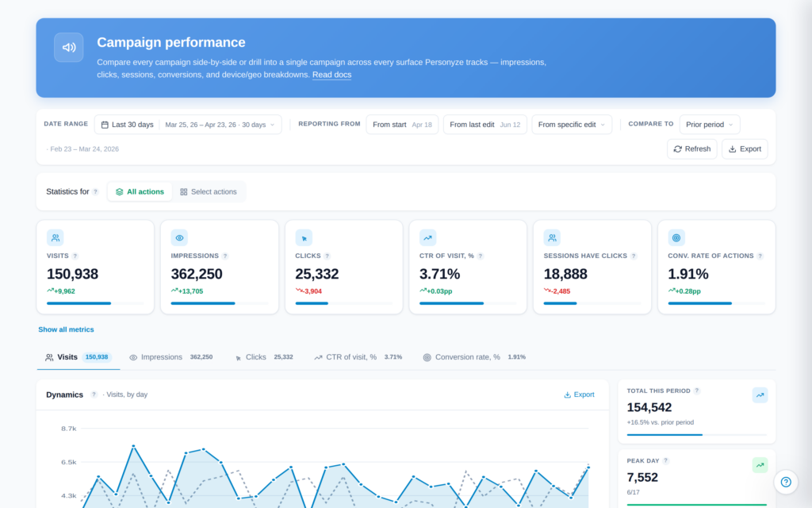The height and width of the screenshot is (508, 812).
Task: Set reporting to From start
Action: point(402,125)
